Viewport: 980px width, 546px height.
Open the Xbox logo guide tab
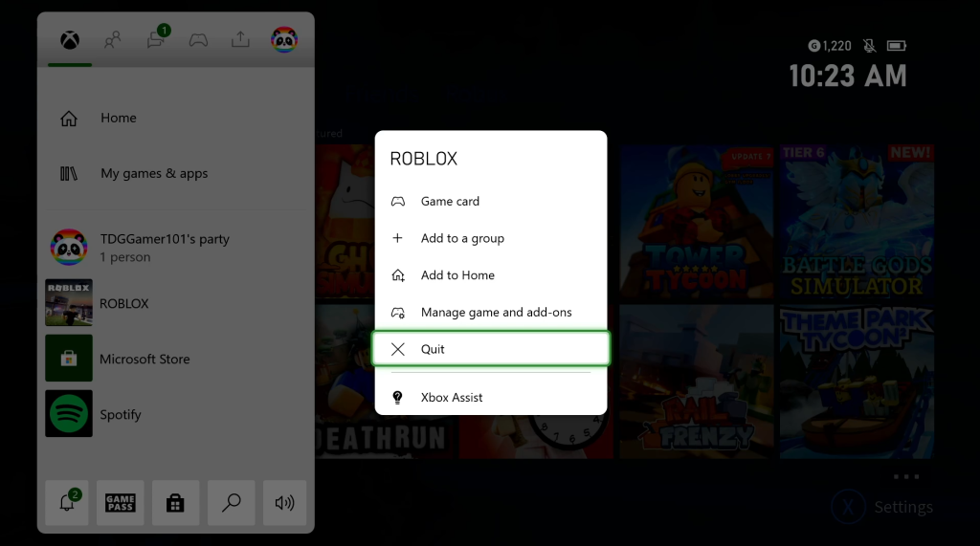point(70,40)
